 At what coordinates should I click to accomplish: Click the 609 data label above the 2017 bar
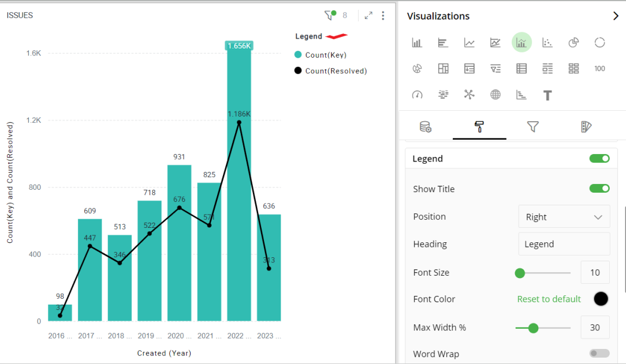tap(90, 211)
